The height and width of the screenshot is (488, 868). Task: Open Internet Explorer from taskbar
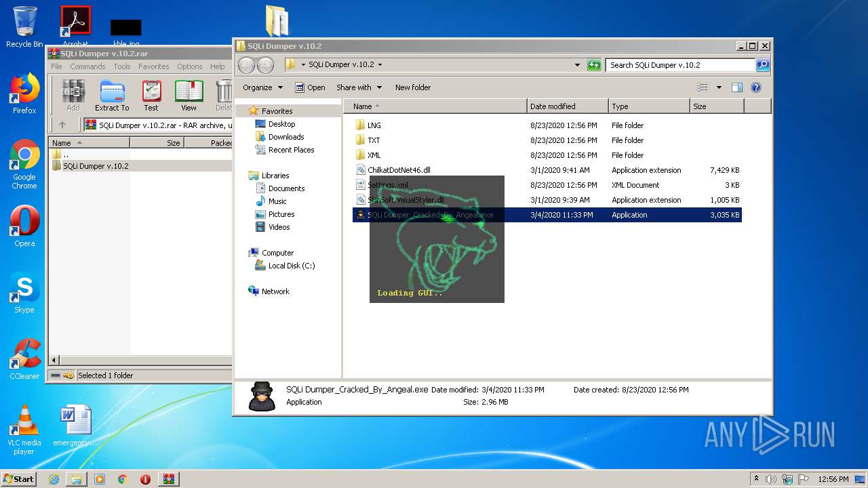click(x=54, y=479)
